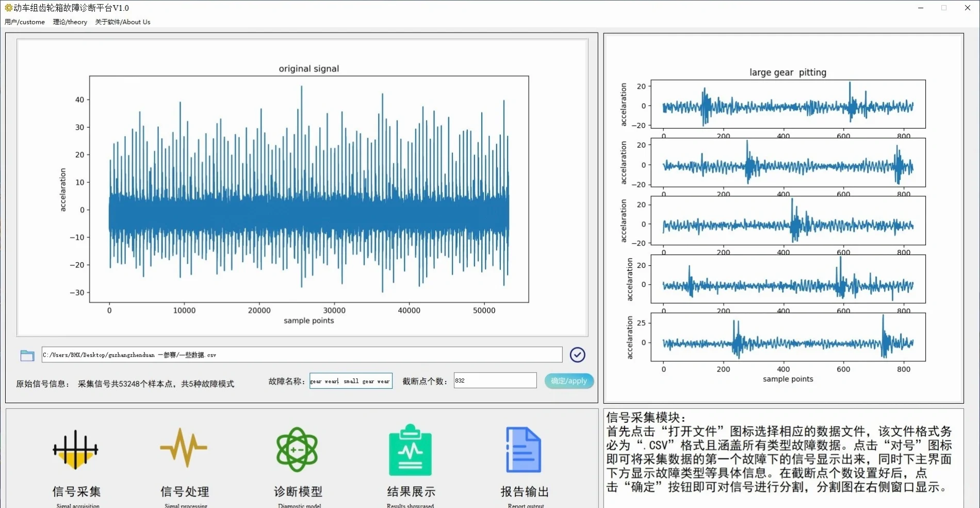This screenshot has height=508, width=980.
Task: Open the 结果展示 results showcased clipboard icon
Action: click(x=410, y=450)
